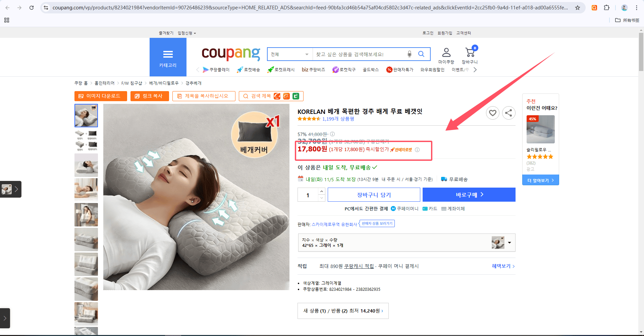Viewport: 644px width, 336px height.
Task: Click the info icon next to 41,800원
Action: tap(332, 134)
